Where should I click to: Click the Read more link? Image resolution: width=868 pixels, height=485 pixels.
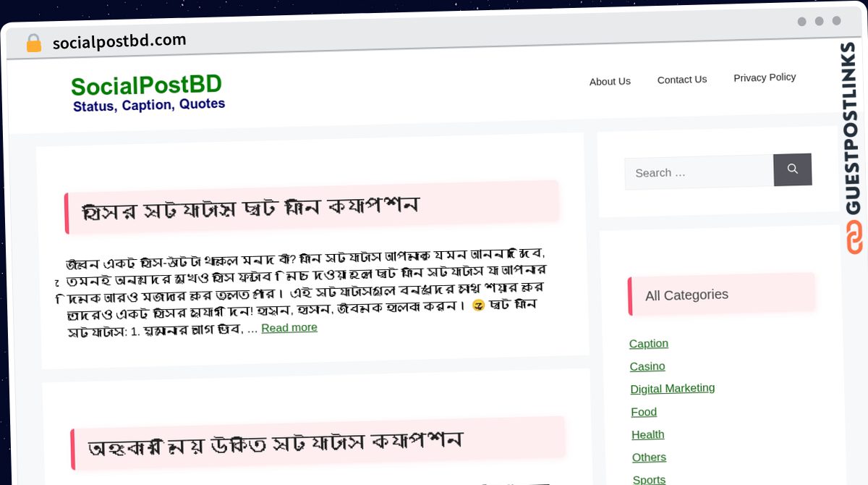tap(289, 328)
